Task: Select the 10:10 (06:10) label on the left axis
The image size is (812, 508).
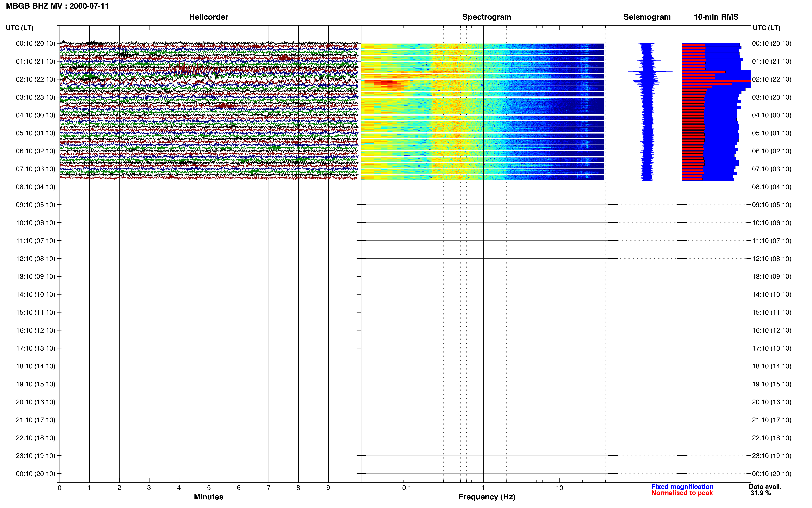Action: (36, 222)
